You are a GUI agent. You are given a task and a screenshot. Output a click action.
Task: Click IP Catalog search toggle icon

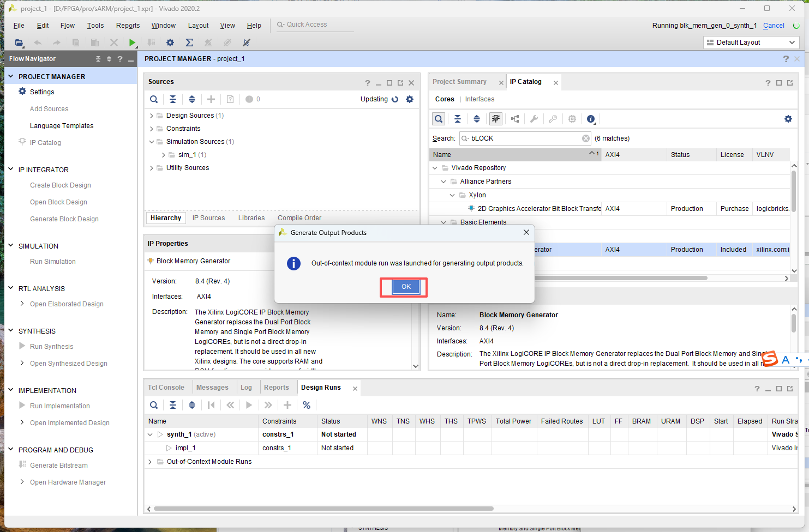[439, 119]
